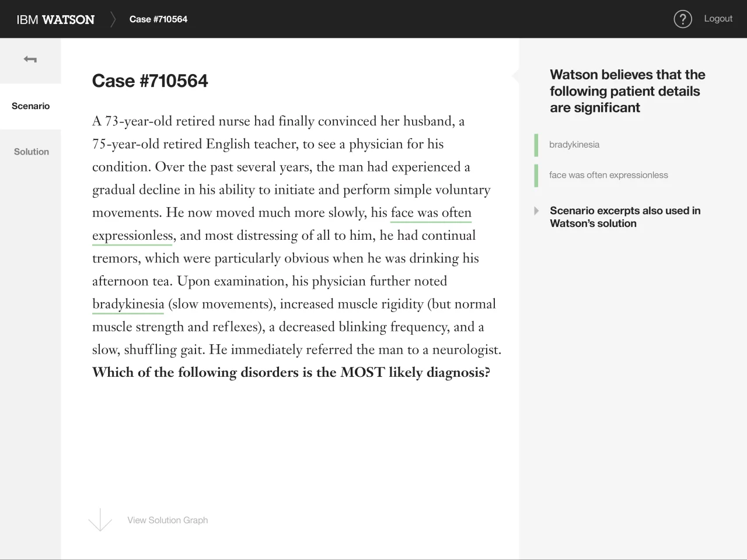Click green bar beside "face was often expressionless"
The height and width of the screenshot is (560, 747).
pyautogui.click(x=536, y=176)
